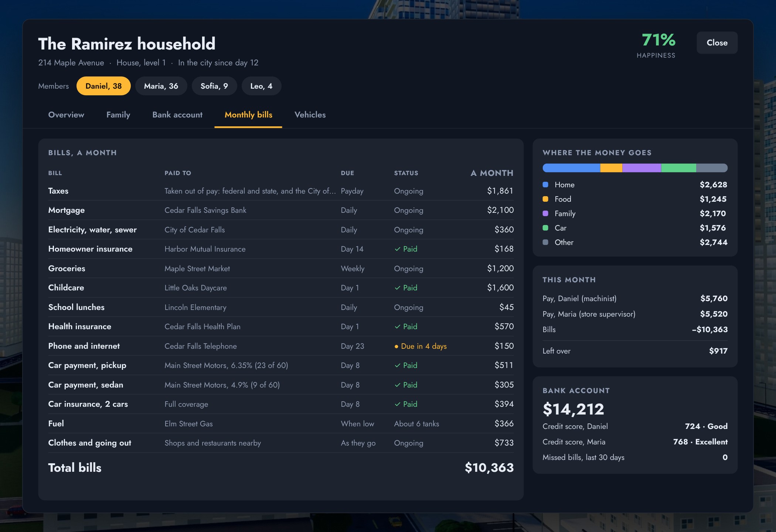Open the Family tab
The width and height of the screenshot is (776, 532).
tap(118, 115)
